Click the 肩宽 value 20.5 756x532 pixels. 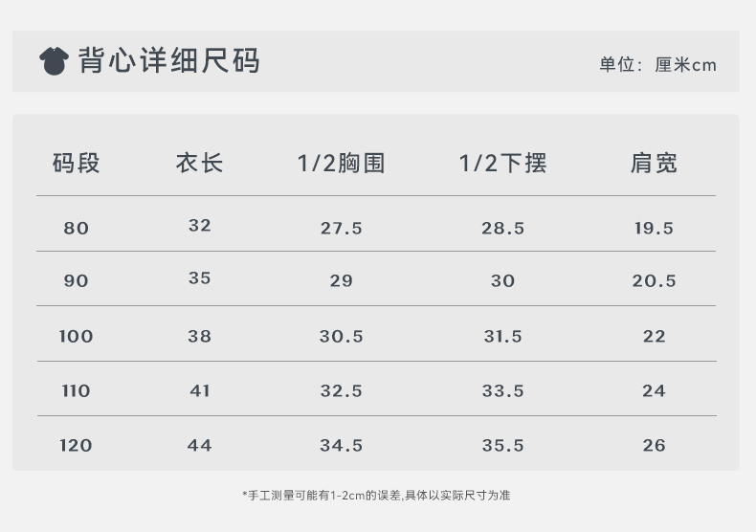tap(654, 280)
